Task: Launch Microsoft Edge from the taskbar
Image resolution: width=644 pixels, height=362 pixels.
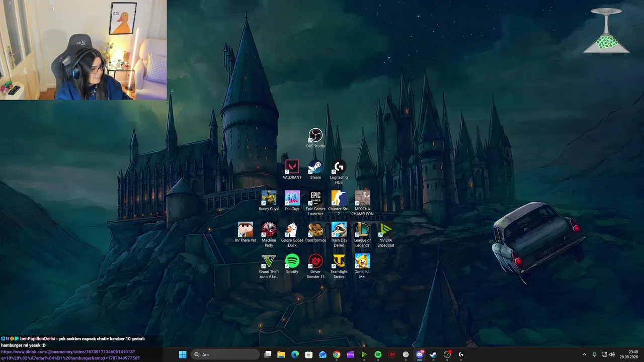Action: [295, 354]
